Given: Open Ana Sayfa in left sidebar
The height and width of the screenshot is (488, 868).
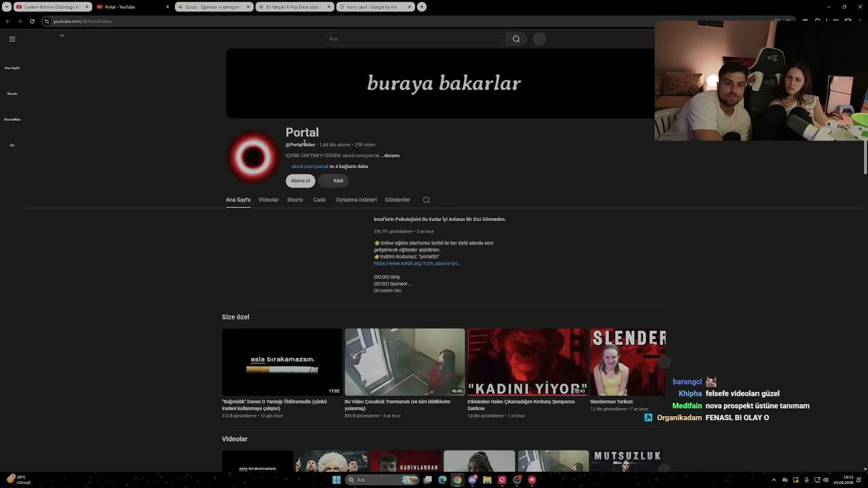Looking at the screenshot, I should pyautogui.click(x=12, y=68).
